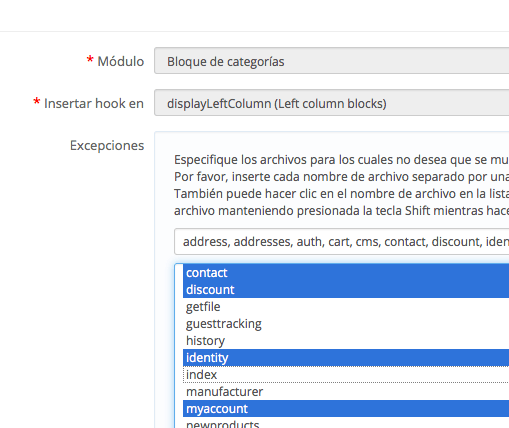Click the Insertar hook en label
The width and height of the screenshot is (509, 428).
point(94,103)
